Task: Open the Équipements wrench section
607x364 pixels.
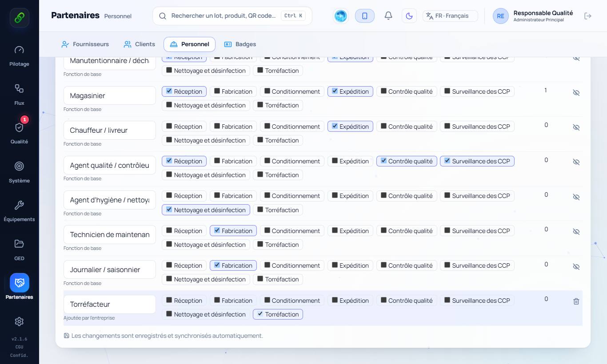Action: pyautogui.click(x=19, y=211)
